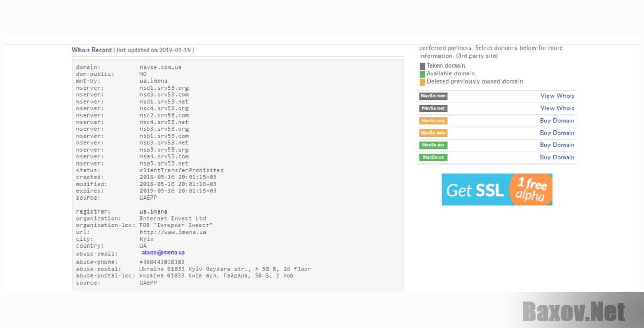Select the orange NavSe.info domain badge
644x328 pixels.
(x=433, y=133)
